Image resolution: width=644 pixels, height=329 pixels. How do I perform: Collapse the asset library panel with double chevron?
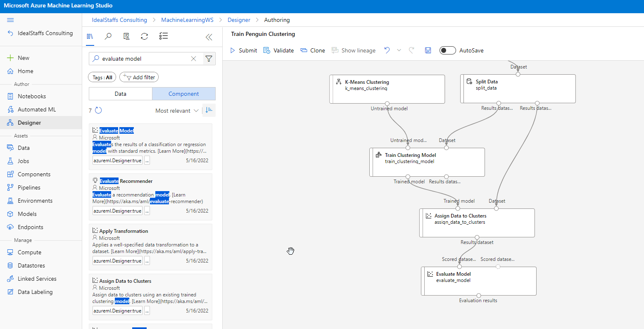209,37
